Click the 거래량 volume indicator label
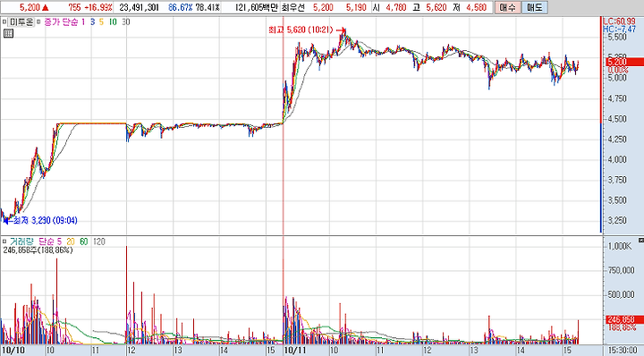This screenshot has height=356, width=644. pyautogui.click(x=22, y=242)
